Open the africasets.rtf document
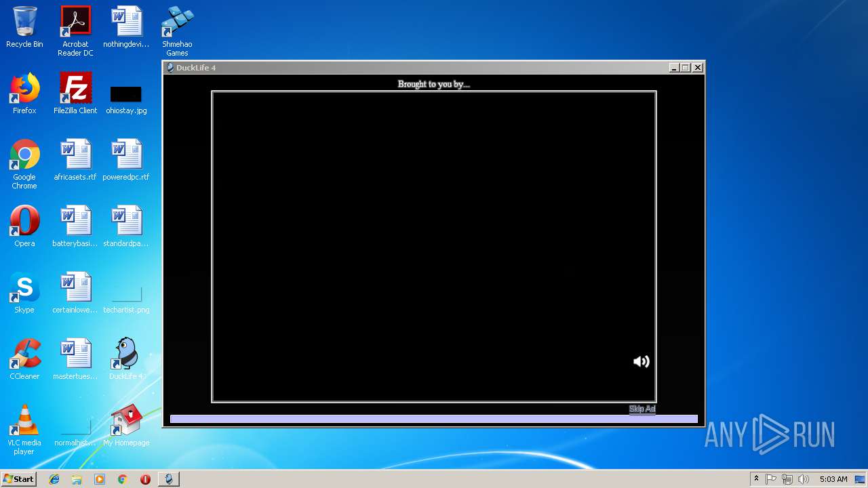 [x=75, y=160]
